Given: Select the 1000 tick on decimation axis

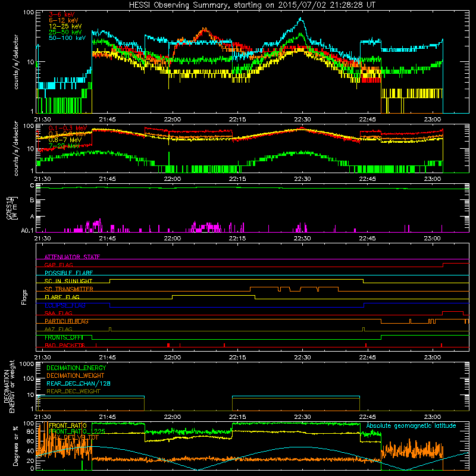Looking at the screenshot, I should coord(26,364).
